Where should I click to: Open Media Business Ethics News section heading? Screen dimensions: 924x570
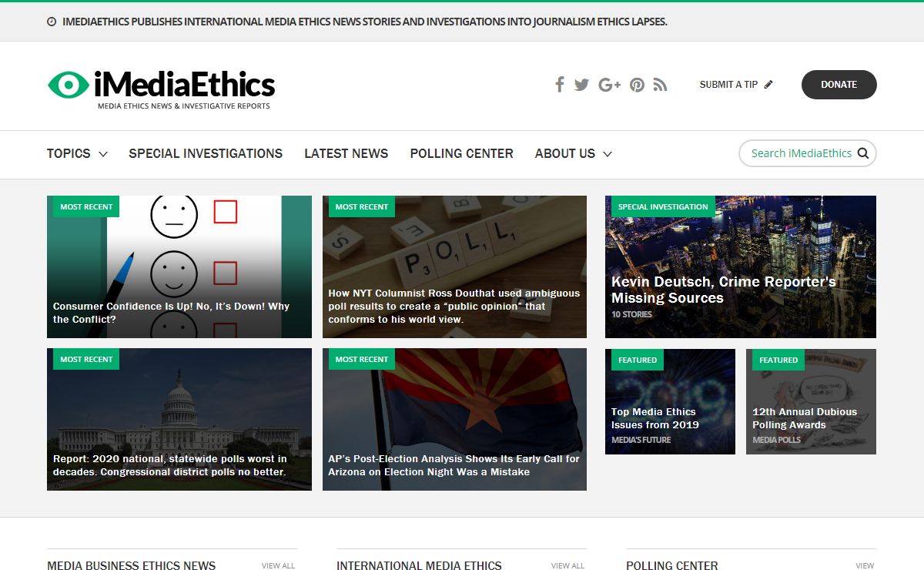(x=131, y=565)
